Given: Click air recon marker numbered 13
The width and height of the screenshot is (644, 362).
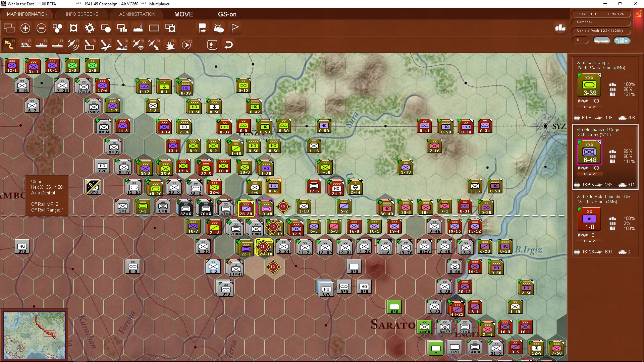Looking at the screenshot, I should click(273, 267).
